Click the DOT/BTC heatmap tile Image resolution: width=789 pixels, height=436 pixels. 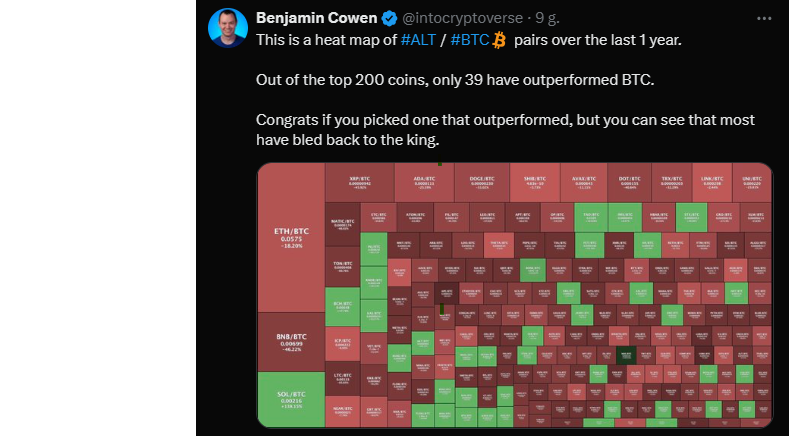pos(630,182)
